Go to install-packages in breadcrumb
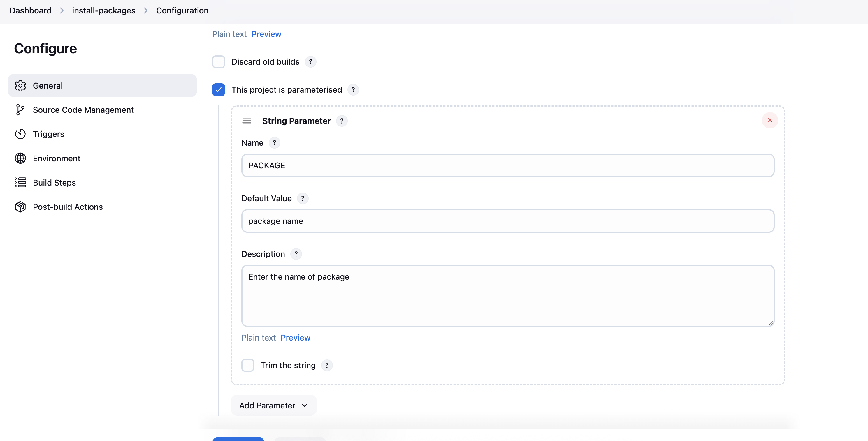 tap(103, 10)
